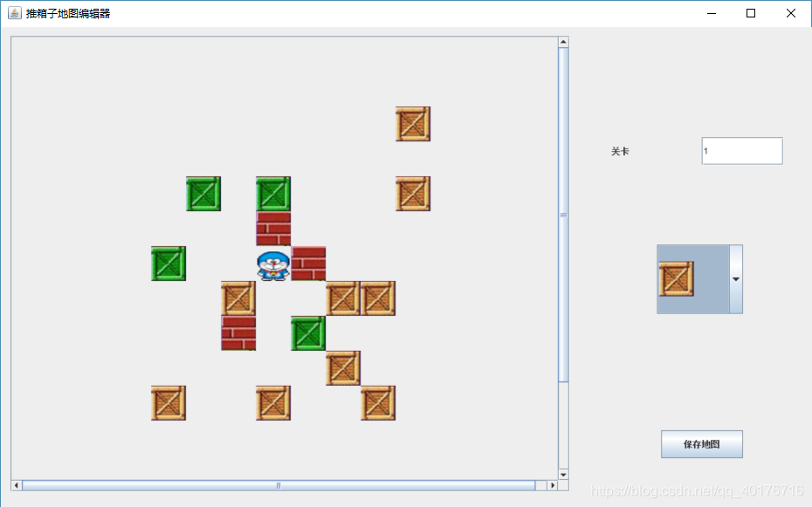
Task: Select the leftmost green crate beside Doraemon's row
Action: (x=169, y=264)
